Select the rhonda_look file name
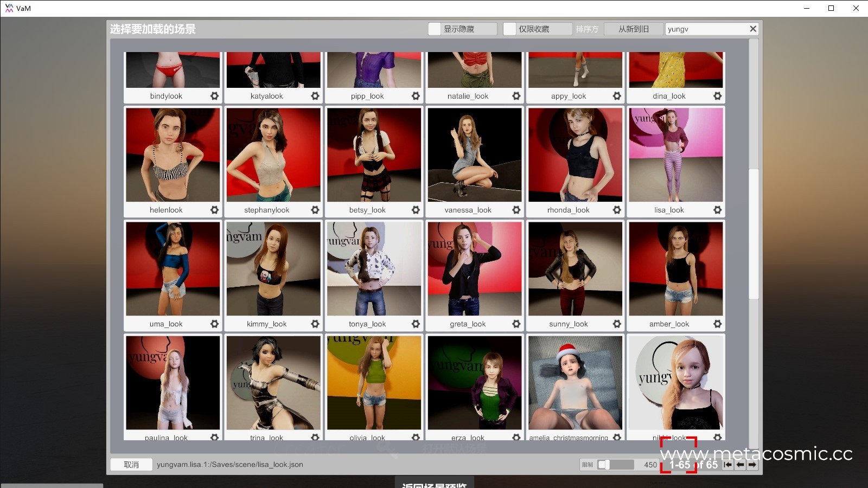 [x=568, y=210]
